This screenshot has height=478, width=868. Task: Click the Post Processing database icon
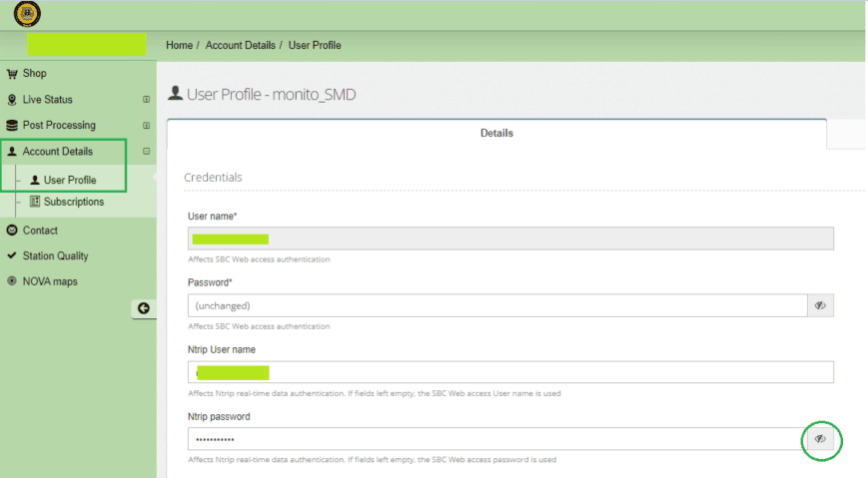[x=12, y=126]
